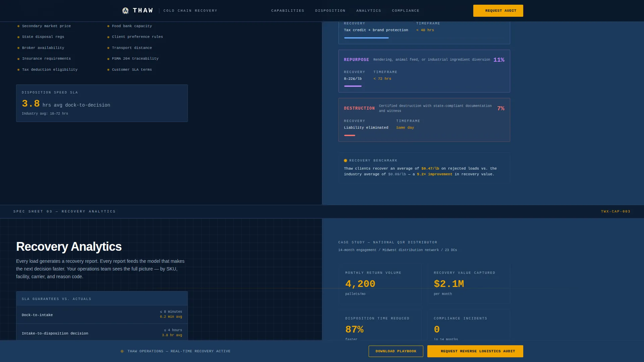Click the '< 72 hrs' timeframe
Image resolution: width=644 pixels, height=362 pixels.
pyautogui.click(x=382, y=79)
